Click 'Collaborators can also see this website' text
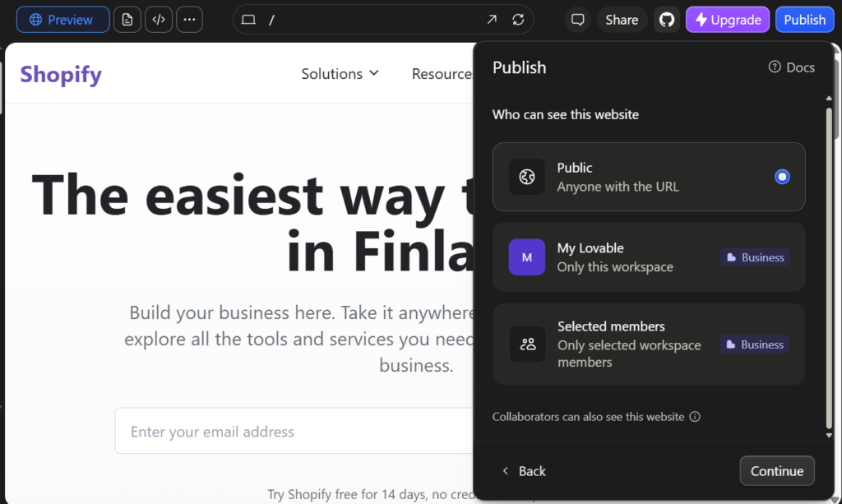Viewport: 842px width, 504px height. coord(588,417)
